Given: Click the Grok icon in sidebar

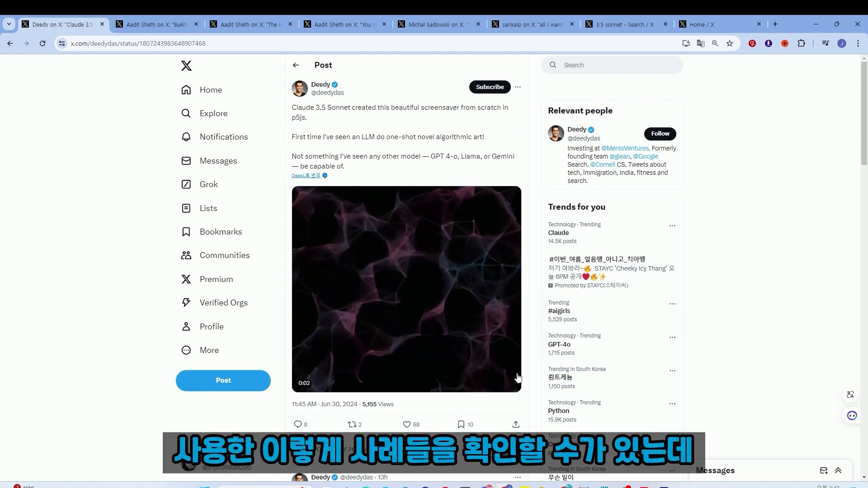Looking at the screenshot, I should click(186, 184).
